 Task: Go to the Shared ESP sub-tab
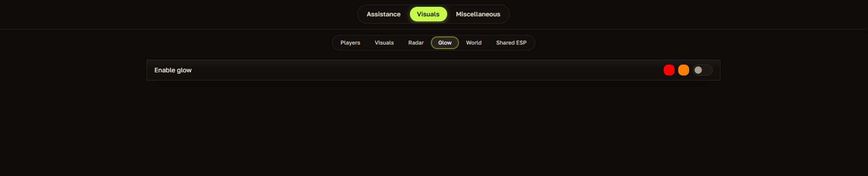[x=511, y=43]
